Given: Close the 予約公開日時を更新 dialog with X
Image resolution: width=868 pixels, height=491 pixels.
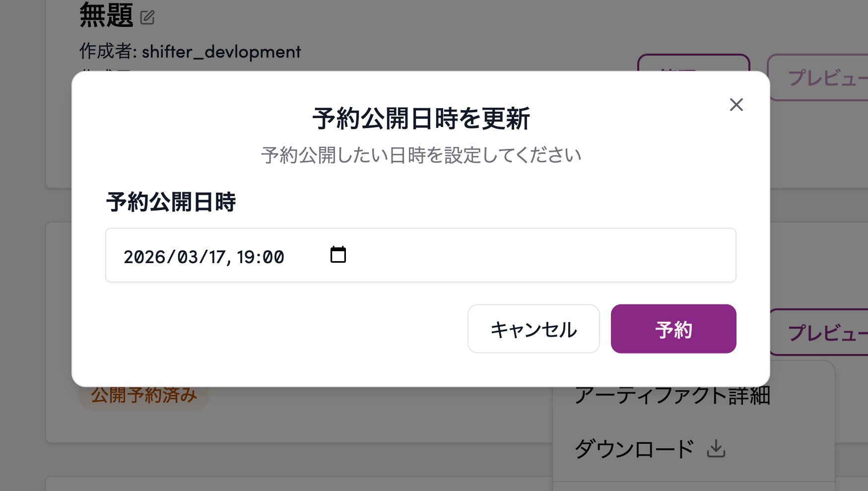Looking at the screenshot, I should pos(736,105).
